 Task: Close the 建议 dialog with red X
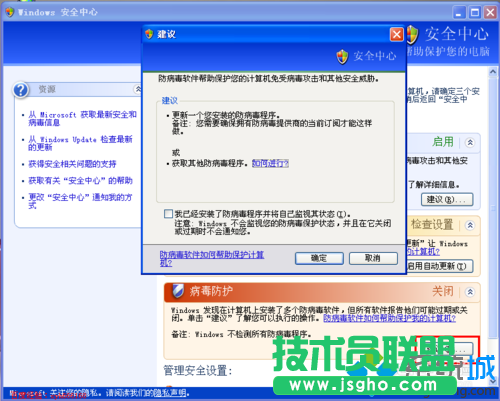(x=396, y=34)
